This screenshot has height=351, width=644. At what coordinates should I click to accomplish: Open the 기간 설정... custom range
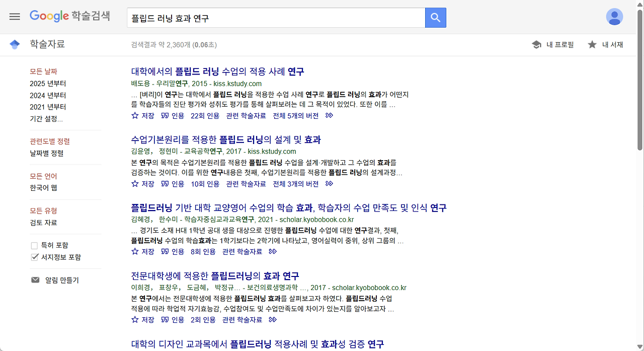[x=46, y=119]
